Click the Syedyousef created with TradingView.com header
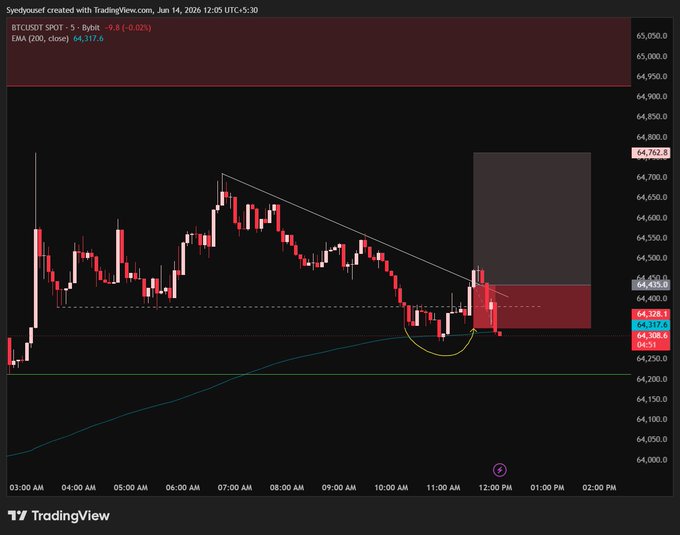This screenshot has width=680, height=535. [132, 10]
